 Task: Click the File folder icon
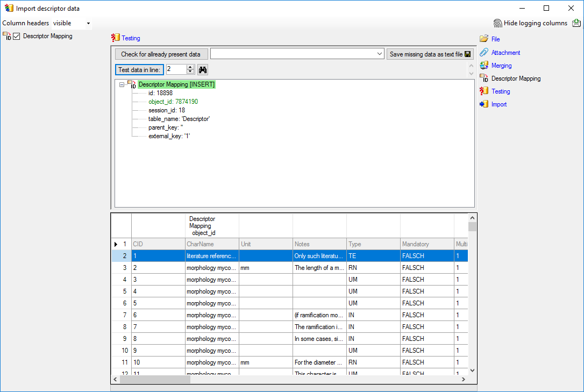pyautogui.click(x=484, y=39)
